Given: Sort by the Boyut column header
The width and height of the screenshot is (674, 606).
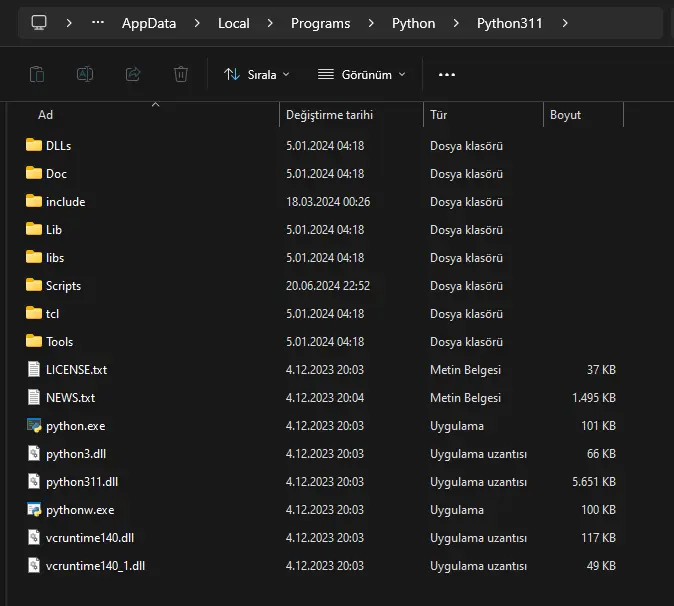Looking at the screenshot, I should pyautogui.click(x=583, y=115).
